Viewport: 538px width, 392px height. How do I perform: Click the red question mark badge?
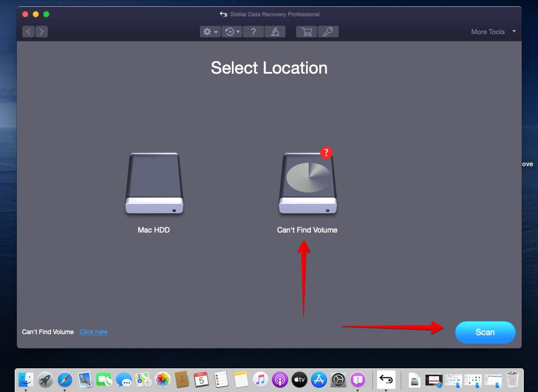(x=326, y=153)
